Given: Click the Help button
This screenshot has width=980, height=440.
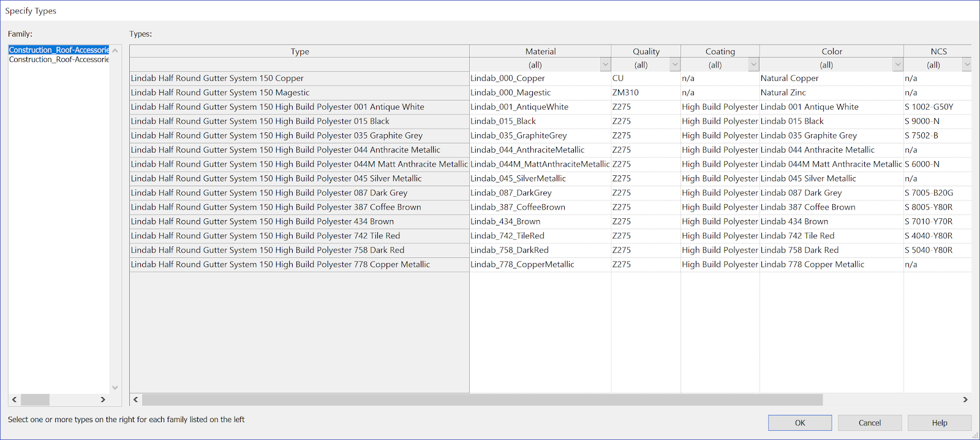Looking at the screenshot, I should tap(940, 423).
